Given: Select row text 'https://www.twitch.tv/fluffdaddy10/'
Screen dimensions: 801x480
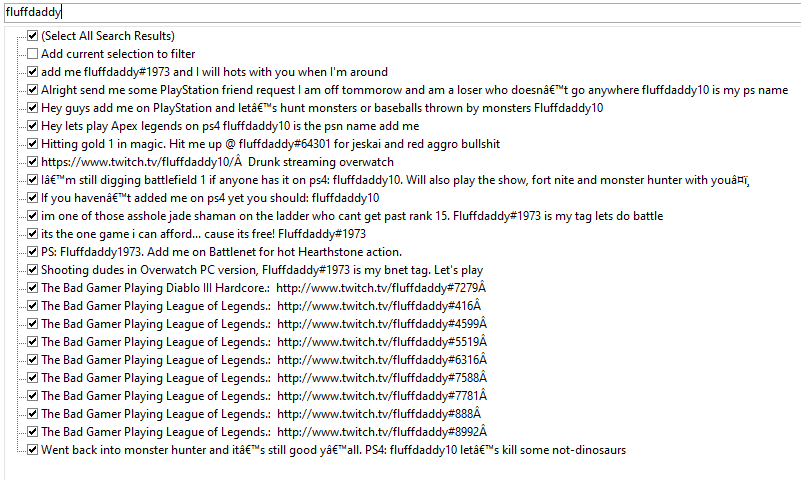Looking at the screenshot, I should click(218, 162).
